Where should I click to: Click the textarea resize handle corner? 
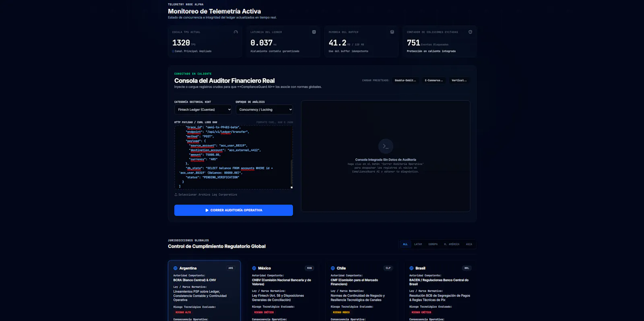point(291,187)
